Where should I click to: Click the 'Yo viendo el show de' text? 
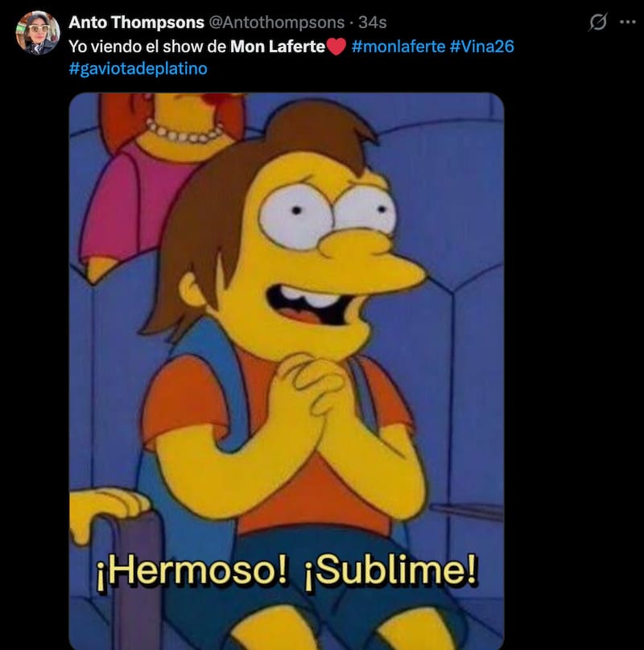click(147, 47)
